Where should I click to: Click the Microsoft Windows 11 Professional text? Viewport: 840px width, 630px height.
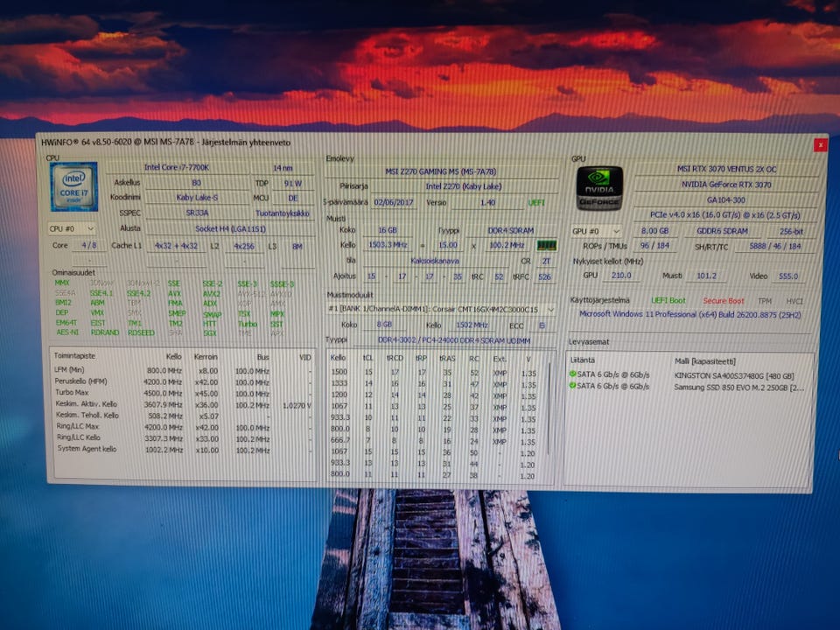690,314
